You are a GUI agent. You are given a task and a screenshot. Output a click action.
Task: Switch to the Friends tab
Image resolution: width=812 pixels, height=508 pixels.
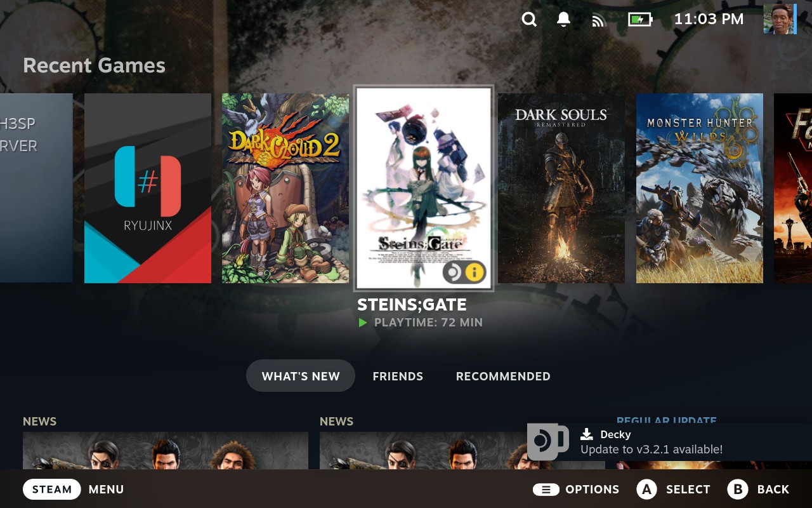[x=398, y=376]
